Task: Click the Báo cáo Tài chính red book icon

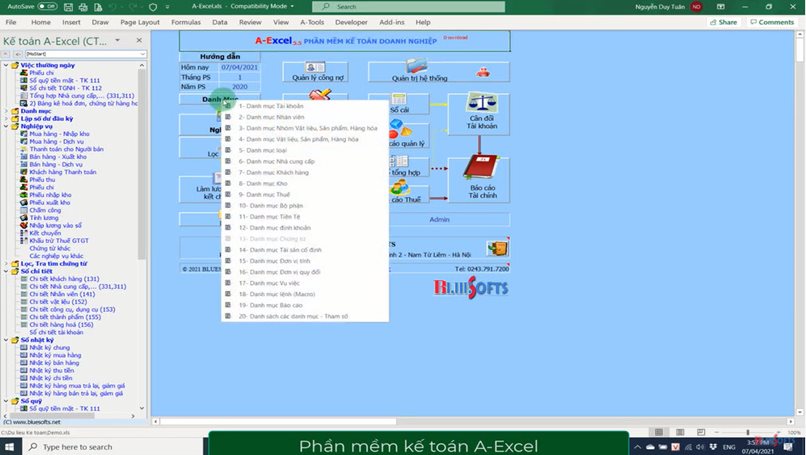Action: pos(481,167)
